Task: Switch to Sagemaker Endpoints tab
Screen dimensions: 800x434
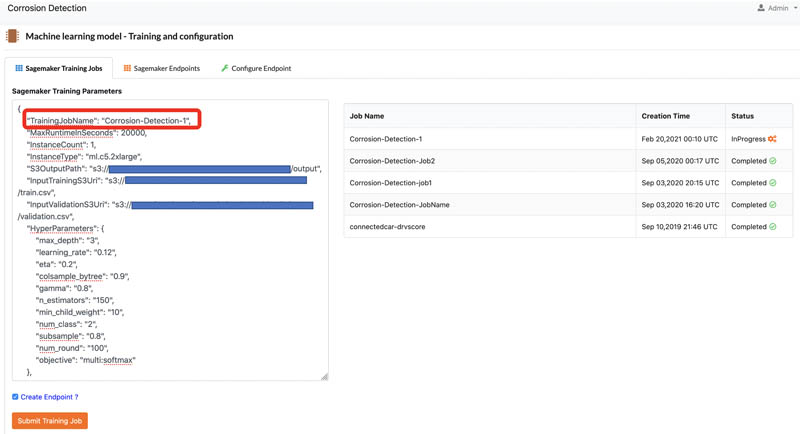Action: 162,68
